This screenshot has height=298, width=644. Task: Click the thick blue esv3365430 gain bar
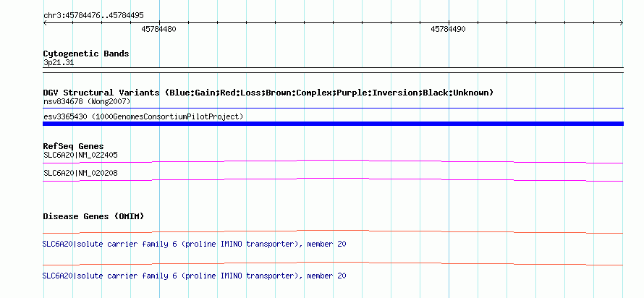(333, 124)
